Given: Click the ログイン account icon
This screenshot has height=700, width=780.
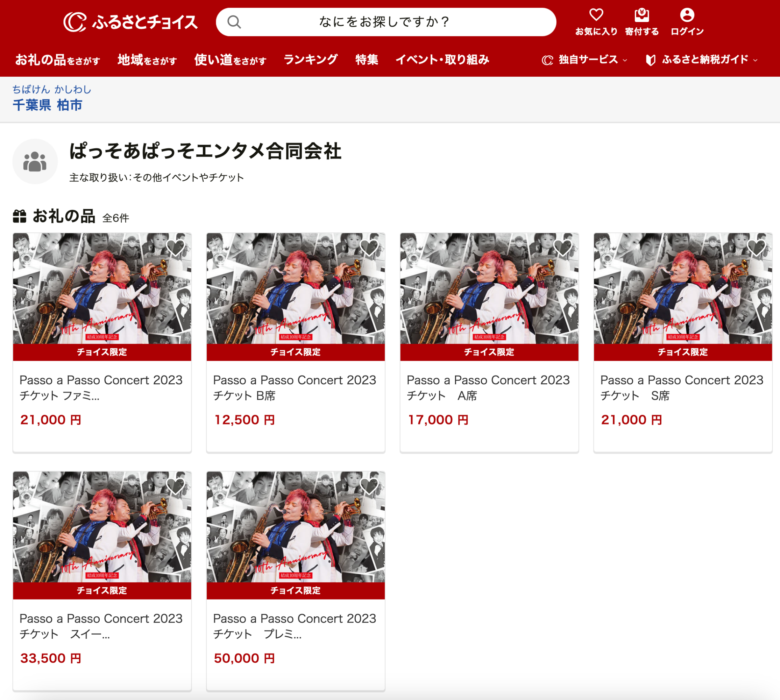Looking at the screenshot, I should (x=687, y=16).
